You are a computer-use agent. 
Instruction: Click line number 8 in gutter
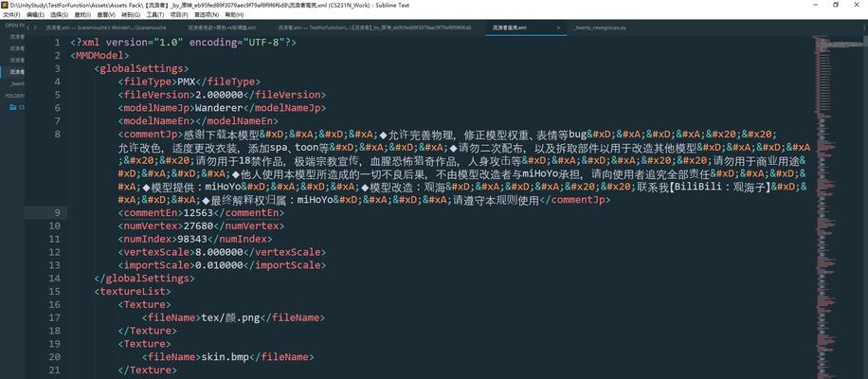pos(58,134)
